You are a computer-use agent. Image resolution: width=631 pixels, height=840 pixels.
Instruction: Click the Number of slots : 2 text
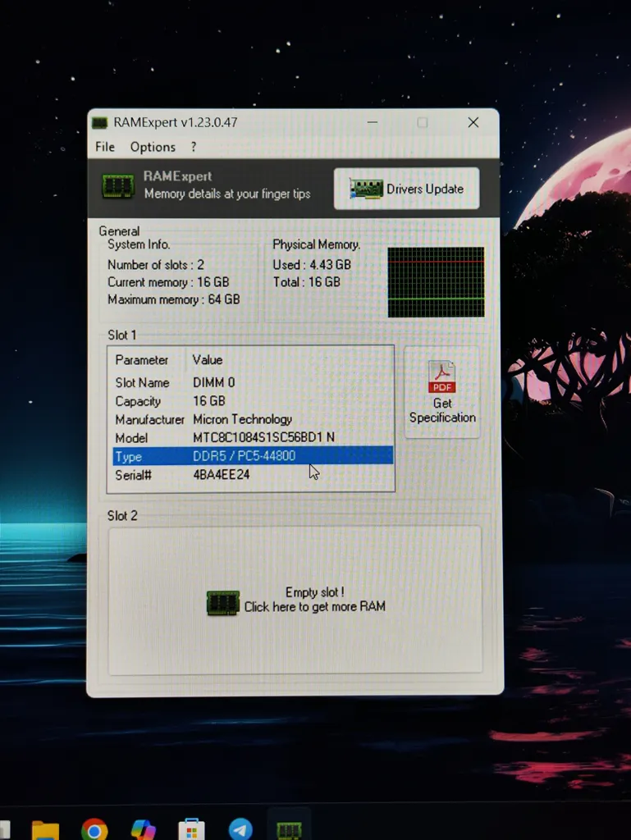pyautogui.click(x=155, y=265)
